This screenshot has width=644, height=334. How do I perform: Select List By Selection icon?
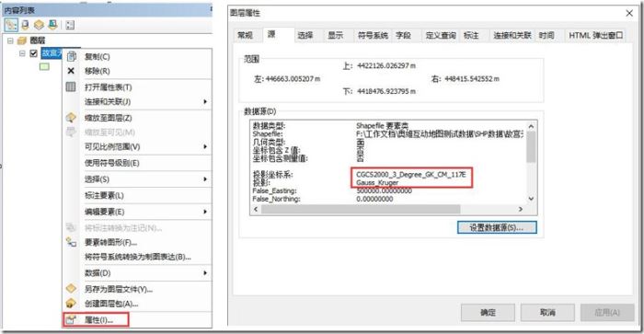pyautogui.click(x=52, y=25)
